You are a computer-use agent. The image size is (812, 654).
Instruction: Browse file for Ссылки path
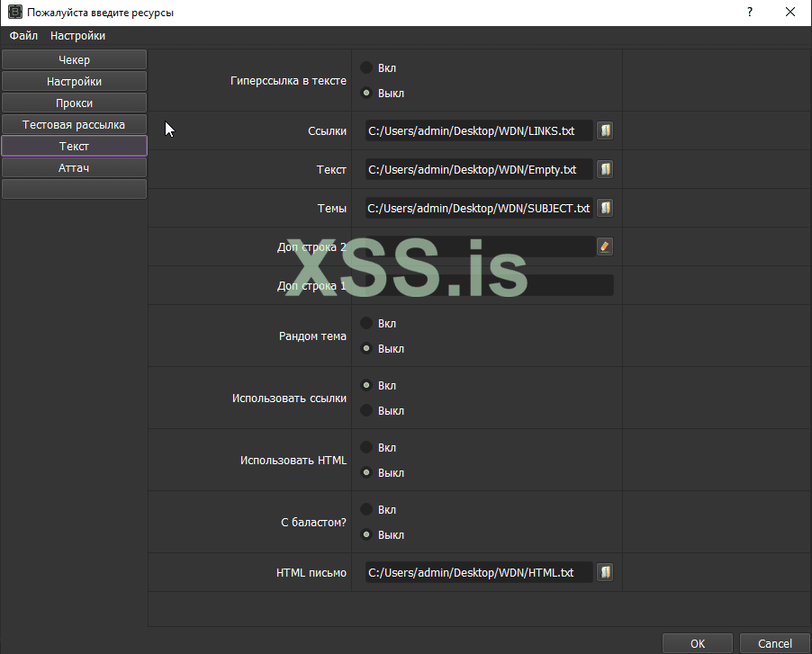(x=605, y=130)
